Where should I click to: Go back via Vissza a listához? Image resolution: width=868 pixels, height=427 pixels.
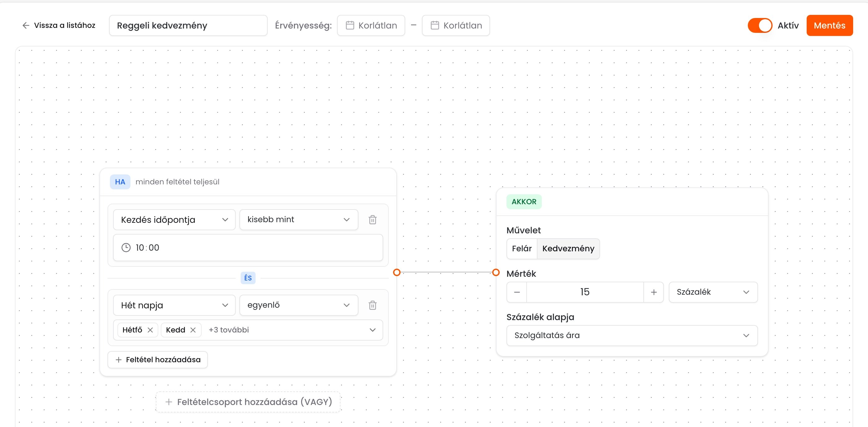point(59,26)
